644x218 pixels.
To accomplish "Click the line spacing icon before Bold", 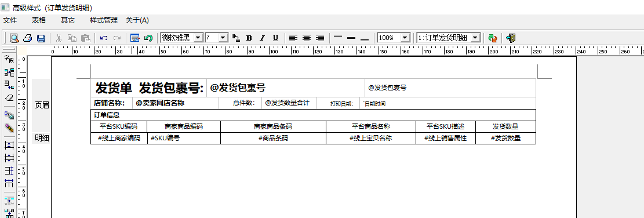I will coord(236,38).
